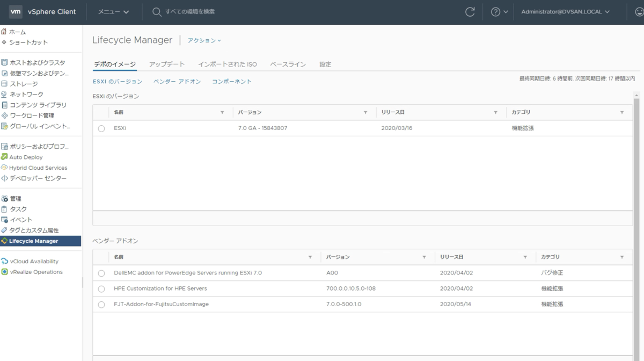This screenshot has height=361, width=644.
Task: Click the ポリシーおよびプロフ... icon
Action: pyautogui.click(x=4, y=147)
